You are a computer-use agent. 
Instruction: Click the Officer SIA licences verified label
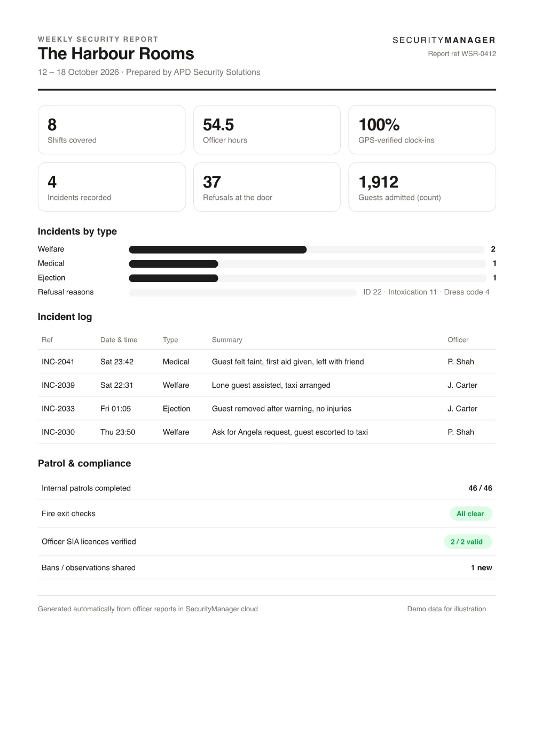pos(89,541)
